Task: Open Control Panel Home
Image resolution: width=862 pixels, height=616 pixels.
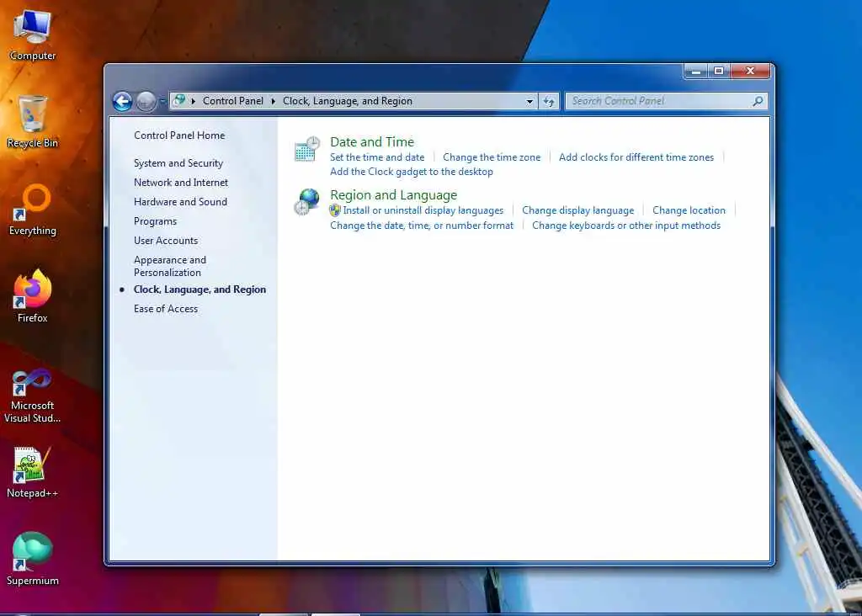Action: click(x=179, y=135)
